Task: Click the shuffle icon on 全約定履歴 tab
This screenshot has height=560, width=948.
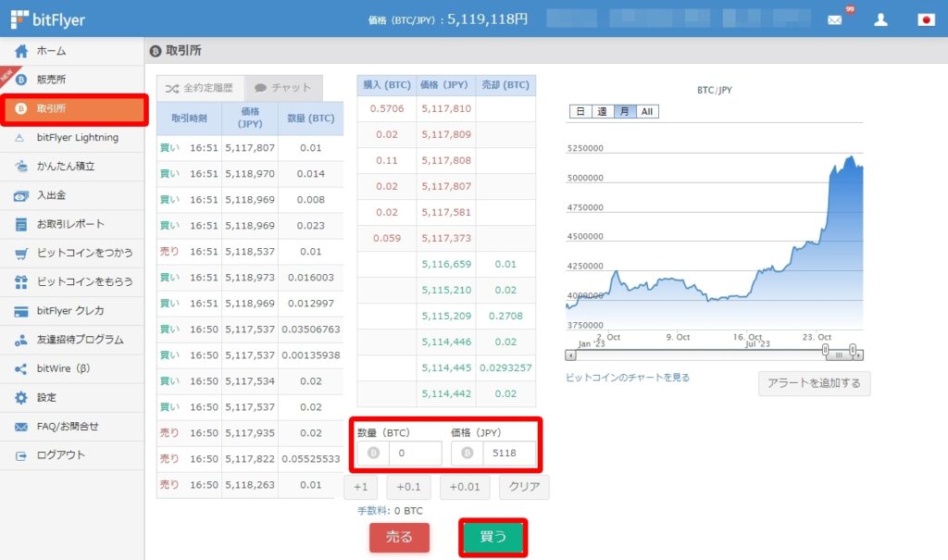Action: [x=172, y=88]
